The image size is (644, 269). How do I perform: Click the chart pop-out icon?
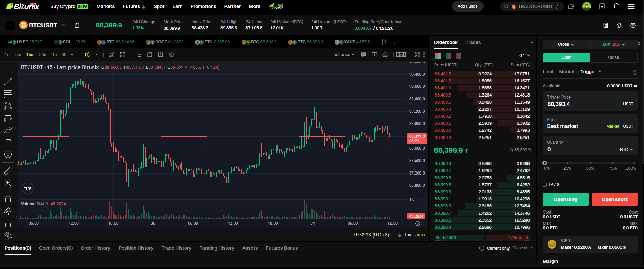(150, 55)
